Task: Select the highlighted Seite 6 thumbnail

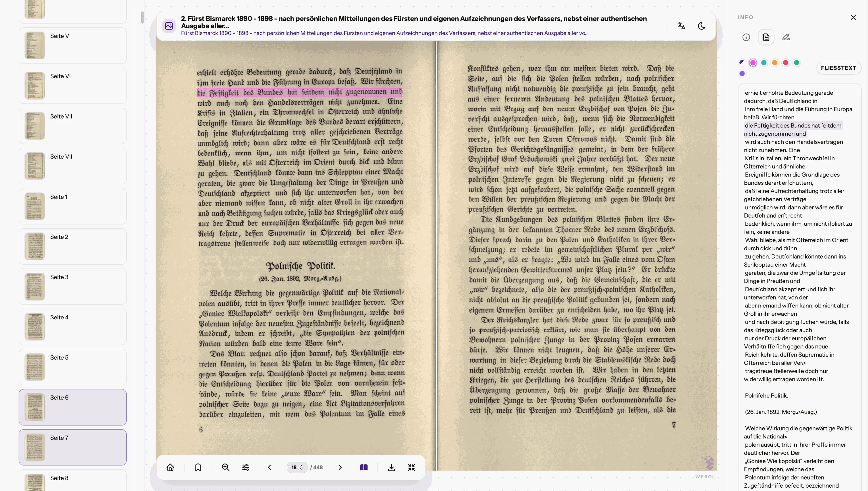Action: coord(72,407)
